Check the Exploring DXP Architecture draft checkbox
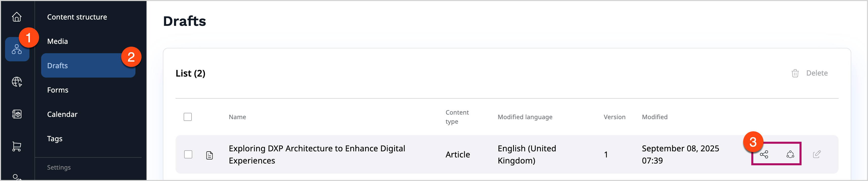The width and height of the screenshot is (868, 181). click(188, 154)
